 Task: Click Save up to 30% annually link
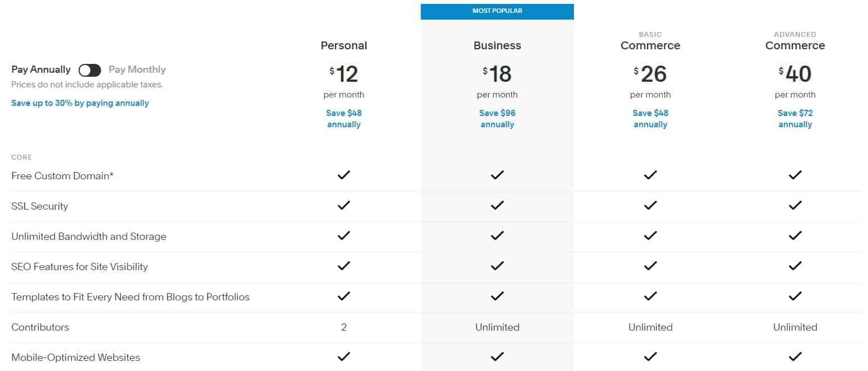point(80,103)
